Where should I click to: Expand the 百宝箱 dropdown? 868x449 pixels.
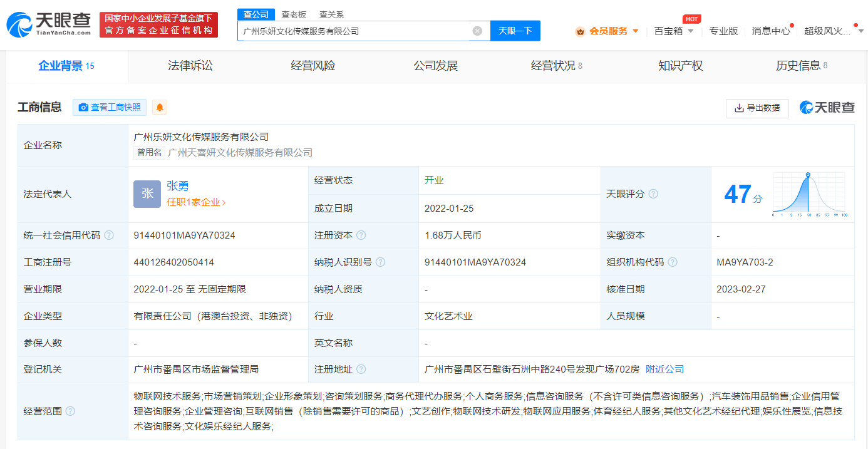674,31
